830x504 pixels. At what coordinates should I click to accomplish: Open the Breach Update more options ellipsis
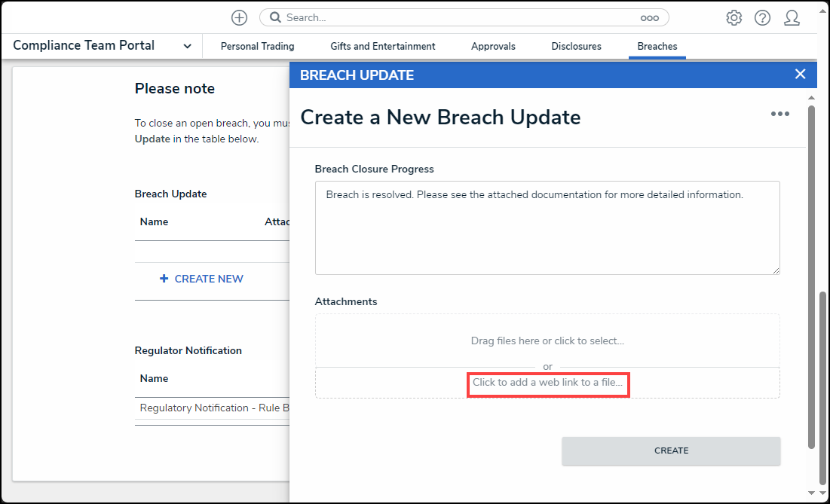[779, 114]
